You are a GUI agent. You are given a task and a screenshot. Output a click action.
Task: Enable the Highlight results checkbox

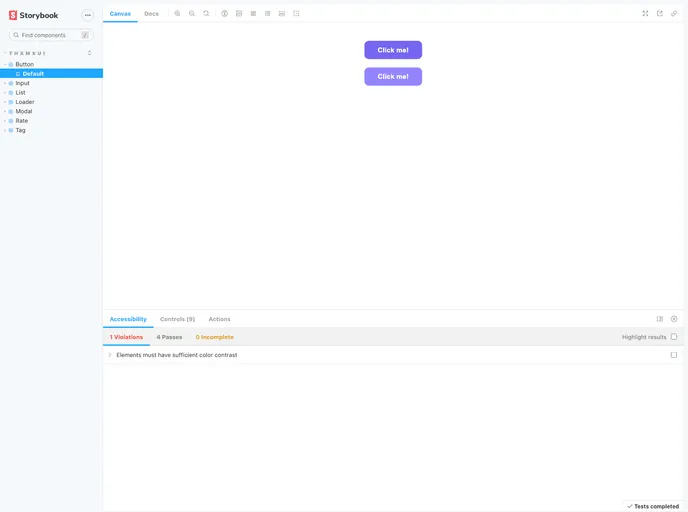(674, 337)
